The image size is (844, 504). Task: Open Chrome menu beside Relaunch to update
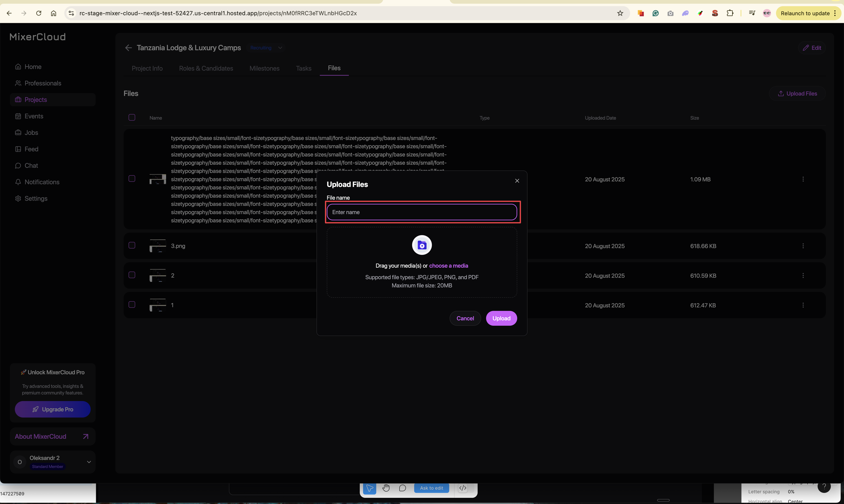point(835,13)
